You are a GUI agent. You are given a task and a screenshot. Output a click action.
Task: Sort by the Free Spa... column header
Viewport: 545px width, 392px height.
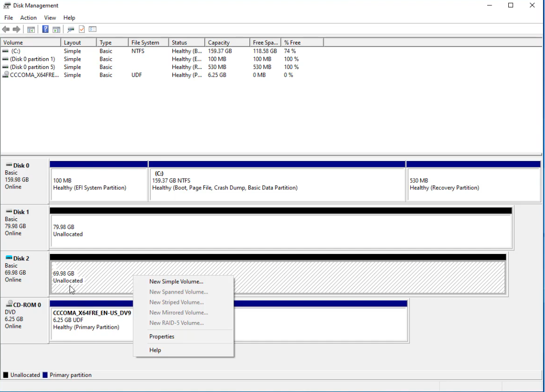click(265, 43)
